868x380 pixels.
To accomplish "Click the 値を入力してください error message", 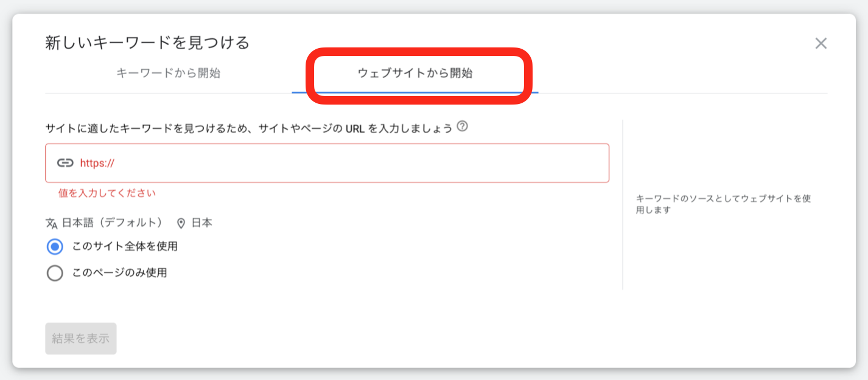I will [x=107, y=193].
